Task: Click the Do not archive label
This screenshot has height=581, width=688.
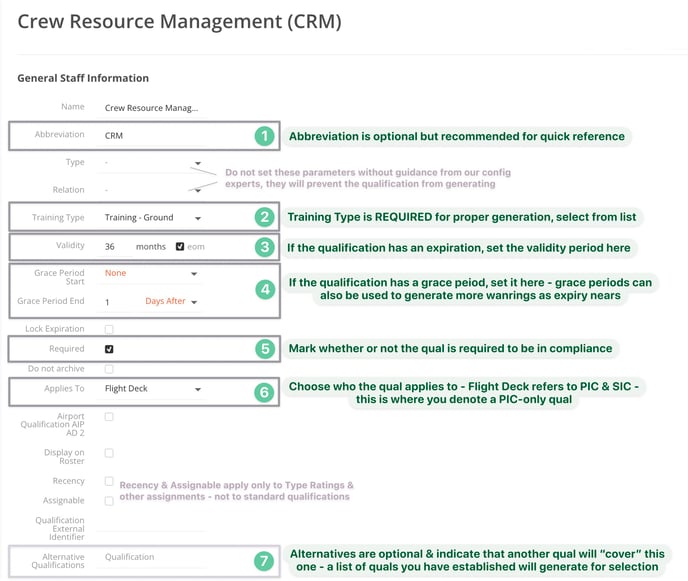Action: pos(56,369)
